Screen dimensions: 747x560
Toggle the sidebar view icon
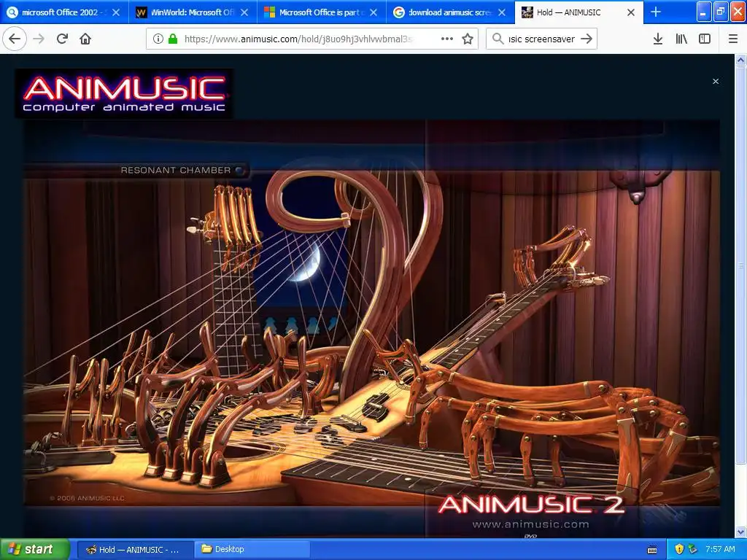click(705, 39)
